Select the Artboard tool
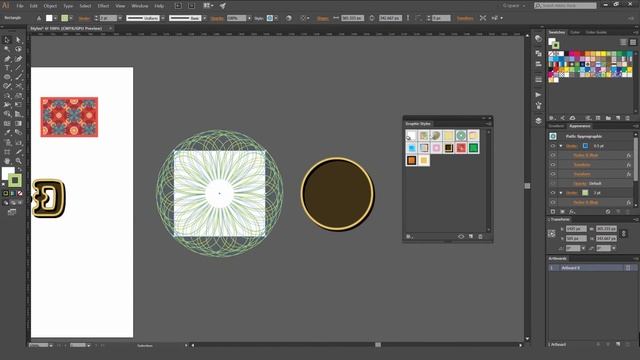Viewport: 640px width, 360px height. 7,151
